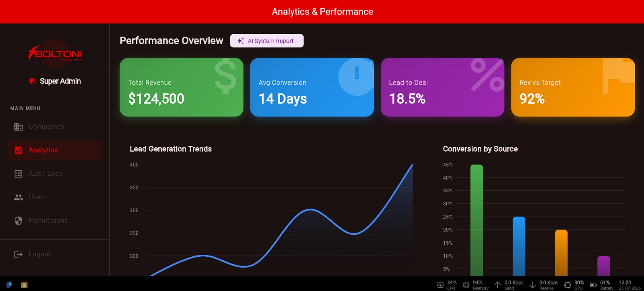The image size is (644, 291).
Task: Open the Boltoni logo
Action: pos(55,54)
